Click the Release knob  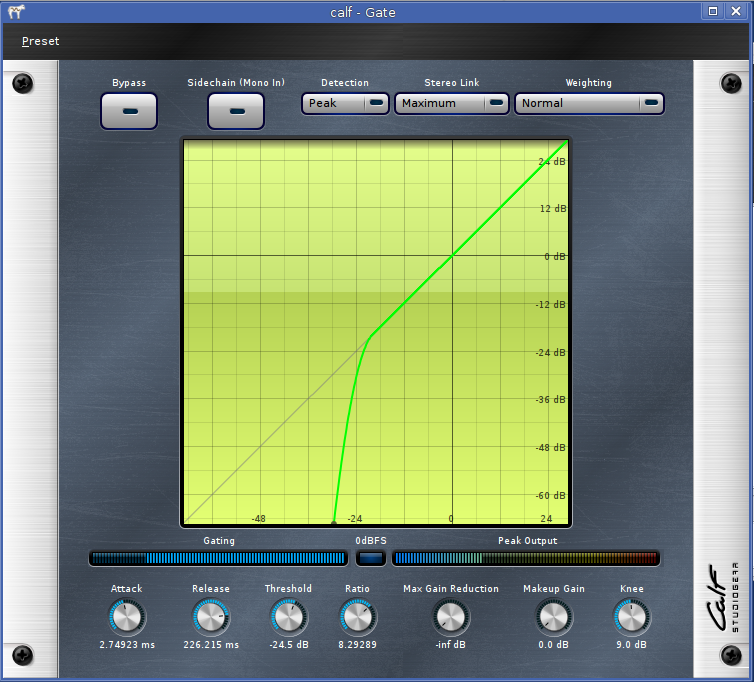pyautogui.click(x=211, y=617)
